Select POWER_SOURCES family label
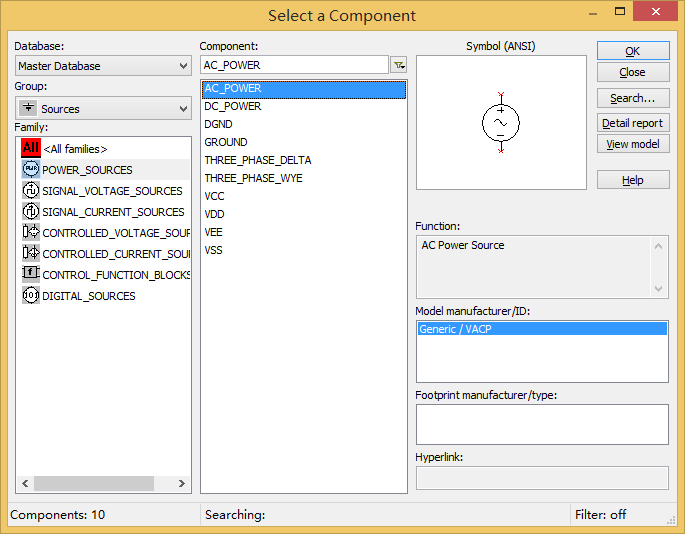The width and height of the screenshot is (685, 534). point(87,170)
